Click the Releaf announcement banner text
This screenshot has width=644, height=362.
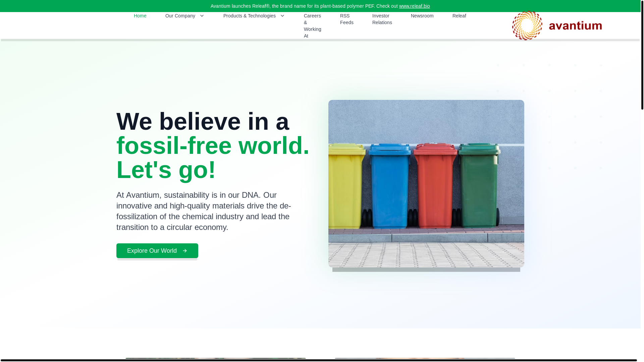pyautogui.click(x=320, y=6)
